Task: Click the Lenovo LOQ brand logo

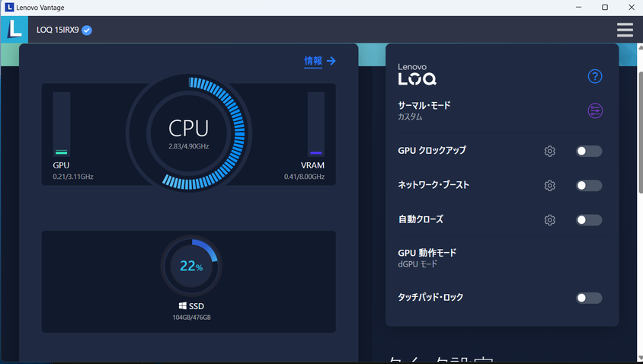Action: pos(417,74)
